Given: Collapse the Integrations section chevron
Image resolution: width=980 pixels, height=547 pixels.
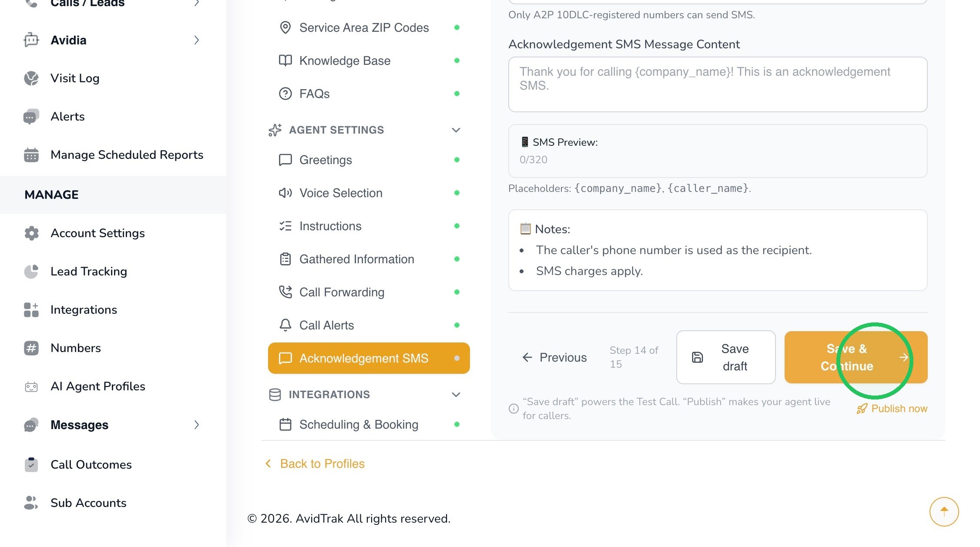Looking at the screenshot, I should (x=456, y=395).
